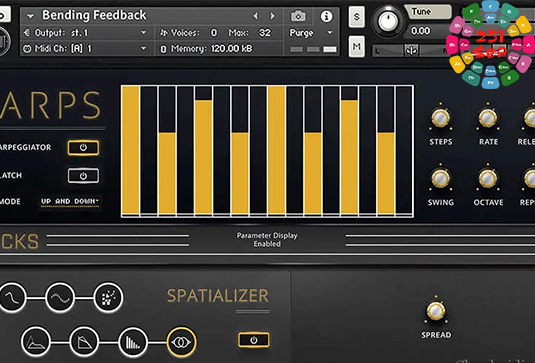Go to next preset with right arrow
The height and width of the screenshot is (363, 535).
tap(272, 16)
